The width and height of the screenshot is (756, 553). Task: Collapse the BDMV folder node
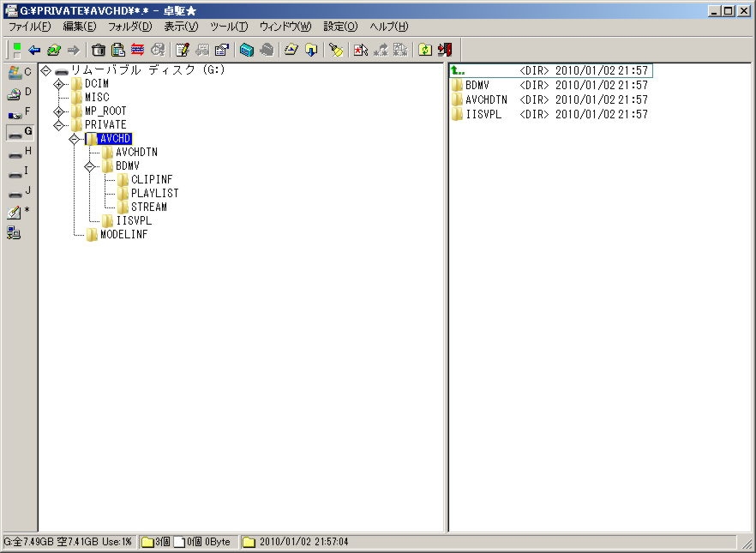pos(89,166)
